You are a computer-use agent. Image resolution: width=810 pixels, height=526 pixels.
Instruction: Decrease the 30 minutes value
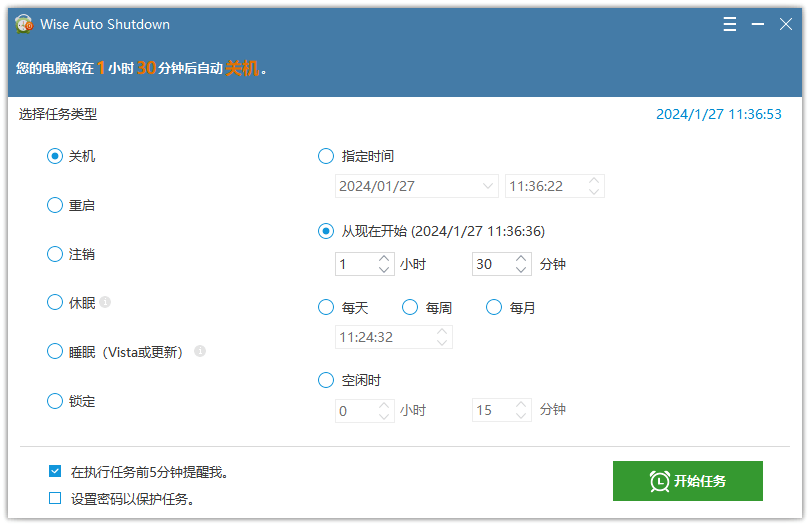(x=521, y=269)
